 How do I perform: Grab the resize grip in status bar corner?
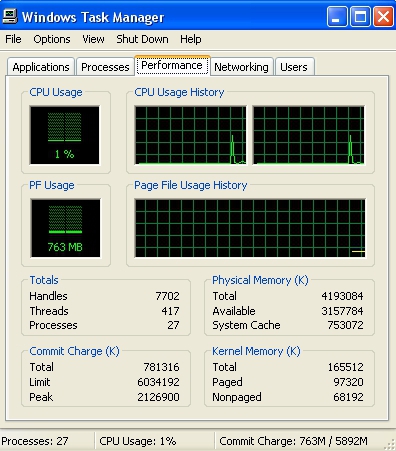tap(390, 445)
